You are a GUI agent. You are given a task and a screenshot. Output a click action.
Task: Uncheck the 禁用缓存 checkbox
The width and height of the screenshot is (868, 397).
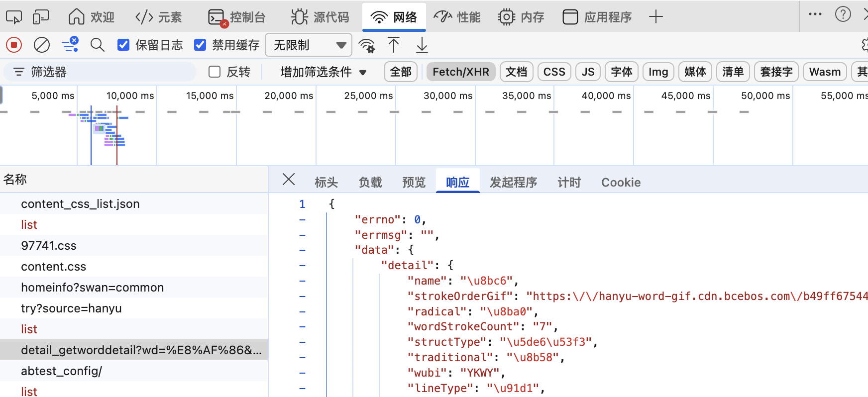click(x=200, y=45)
